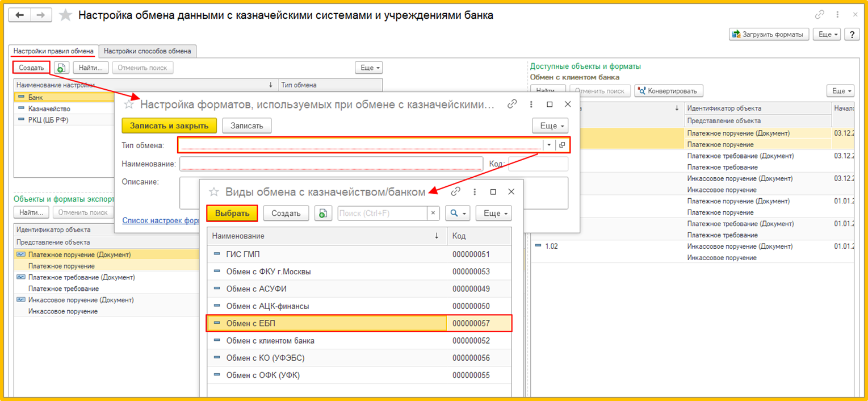Viewport: 868px width, 401px height.
Task: Click into Поиск (Ctrl+F) search field
Action: (x=382, y=213)
